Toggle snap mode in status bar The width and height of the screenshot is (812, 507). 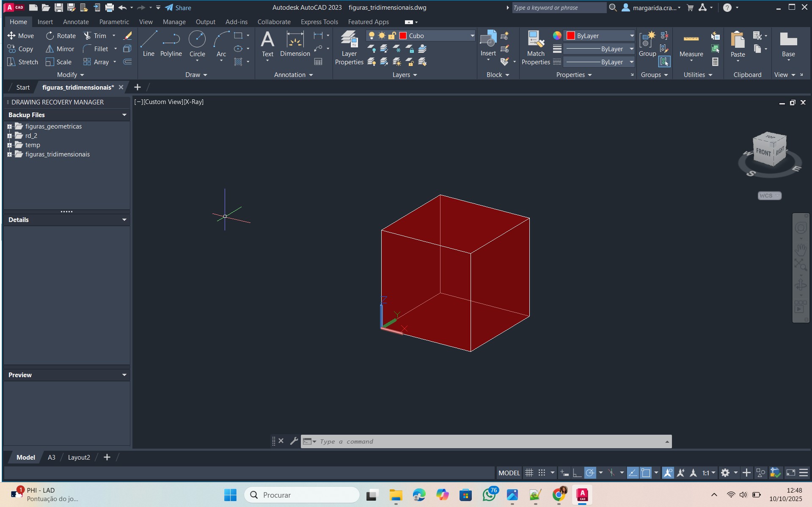(542, 473)
